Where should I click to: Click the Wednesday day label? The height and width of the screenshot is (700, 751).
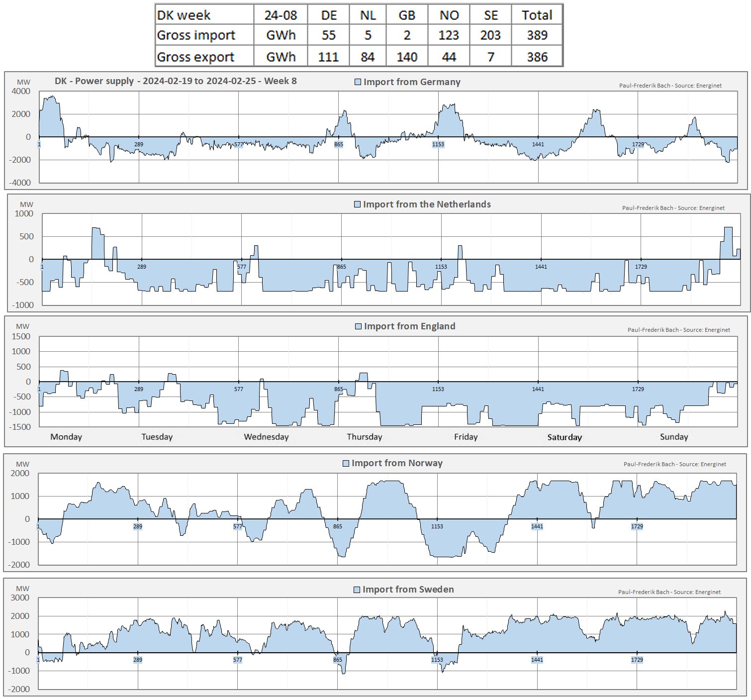tap(266, 437)
